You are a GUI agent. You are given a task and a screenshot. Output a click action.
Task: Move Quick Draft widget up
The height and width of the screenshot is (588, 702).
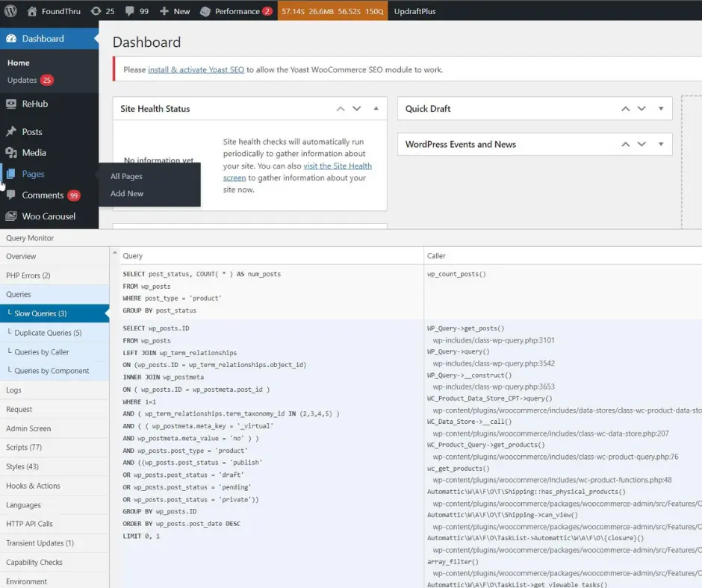pyautogui.click(x=625, y=109)
